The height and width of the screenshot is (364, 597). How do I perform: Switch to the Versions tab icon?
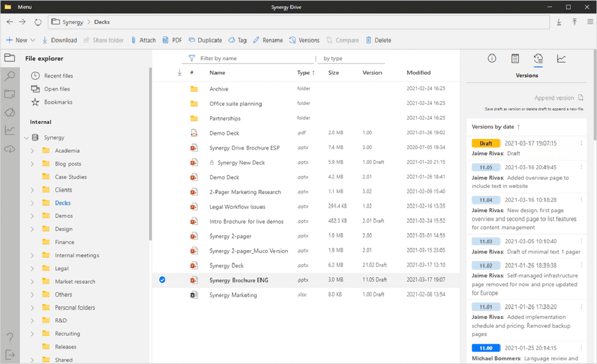[538, 58]
